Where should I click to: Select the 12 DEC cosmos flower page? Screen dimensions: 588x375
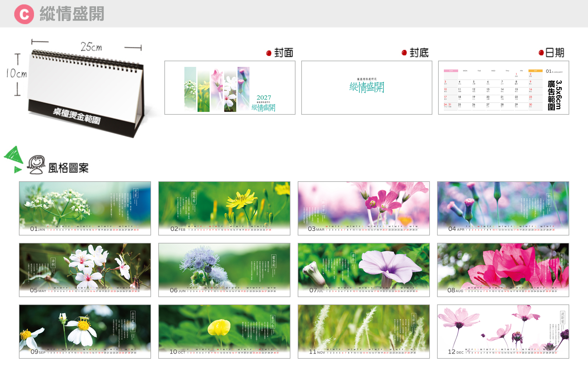point(503,331)
